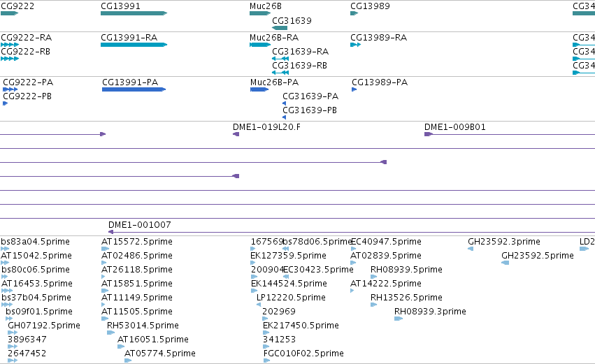The width and height of the screenshot is (595, 364).
Task: Click feature label 167569
Action: click(267, 242)
